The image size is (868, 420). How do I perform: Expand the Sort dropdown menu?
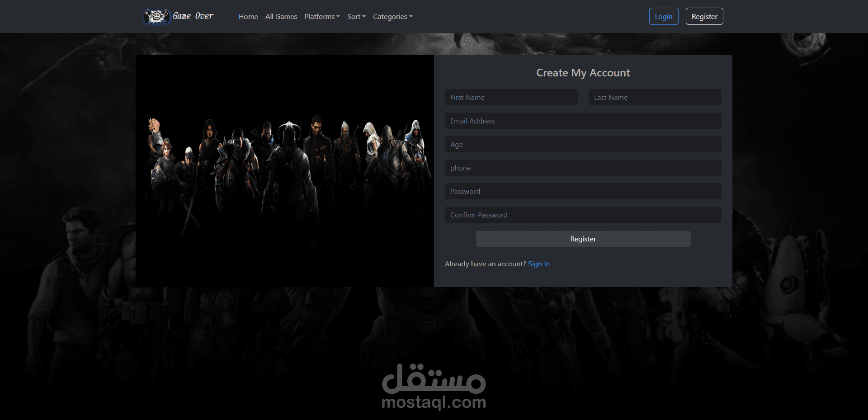click(x=356, y=16)
